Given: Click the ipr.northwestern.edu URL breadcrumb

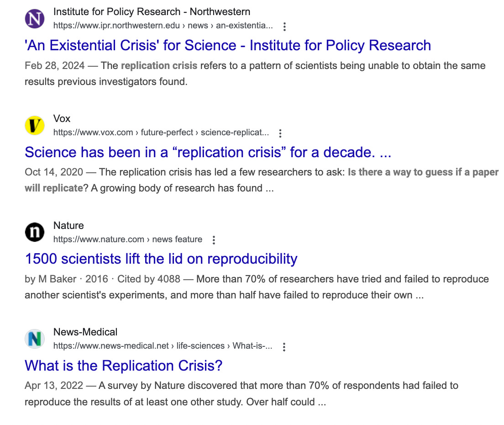Looking at the screenshot, I should (163, 26).
